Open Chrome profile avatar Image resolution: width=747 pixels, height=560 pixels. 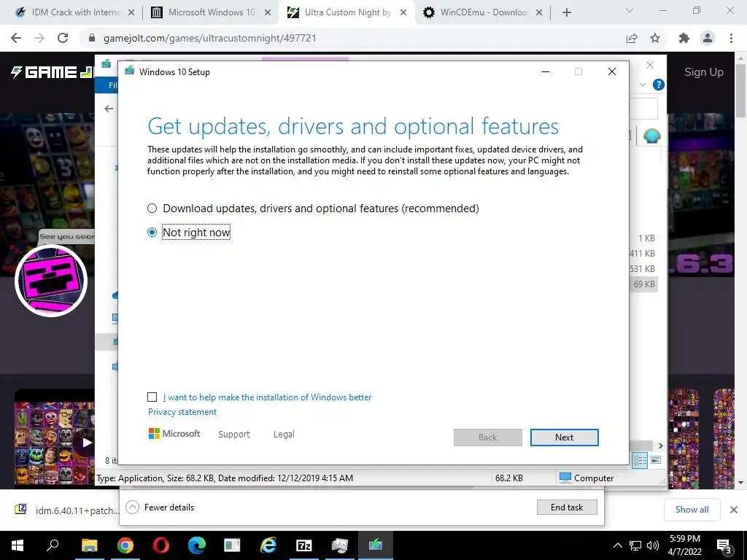[x=708, y=38]
